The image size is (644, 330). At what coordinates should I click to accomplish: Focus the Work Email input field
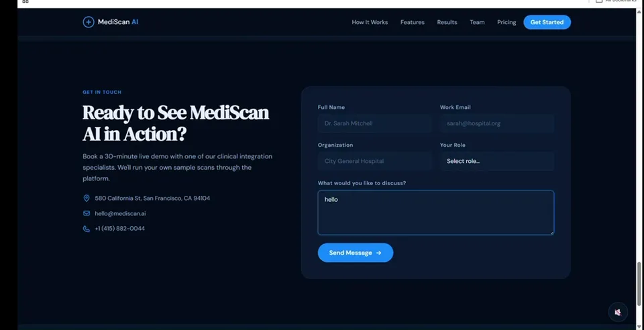click(x=497, y=123)
